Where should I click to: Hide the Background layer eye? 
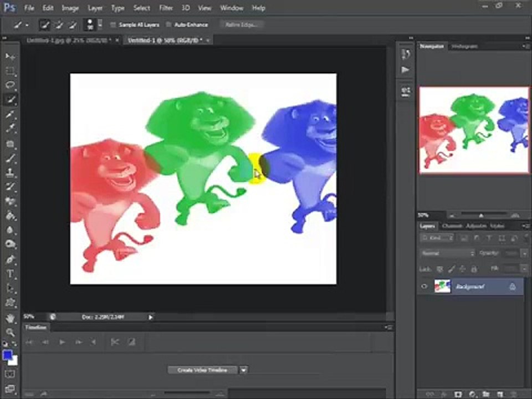coord(424,287)
